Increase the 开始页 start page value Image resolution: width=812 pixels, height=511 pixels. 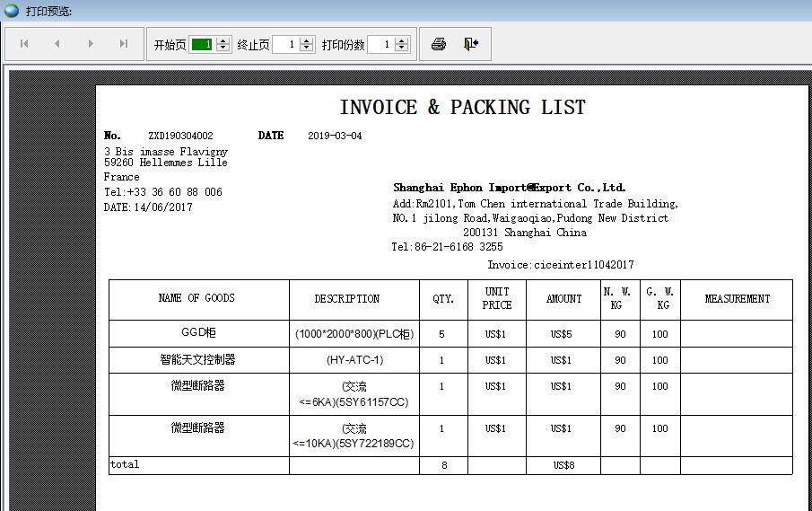[223, 40]
